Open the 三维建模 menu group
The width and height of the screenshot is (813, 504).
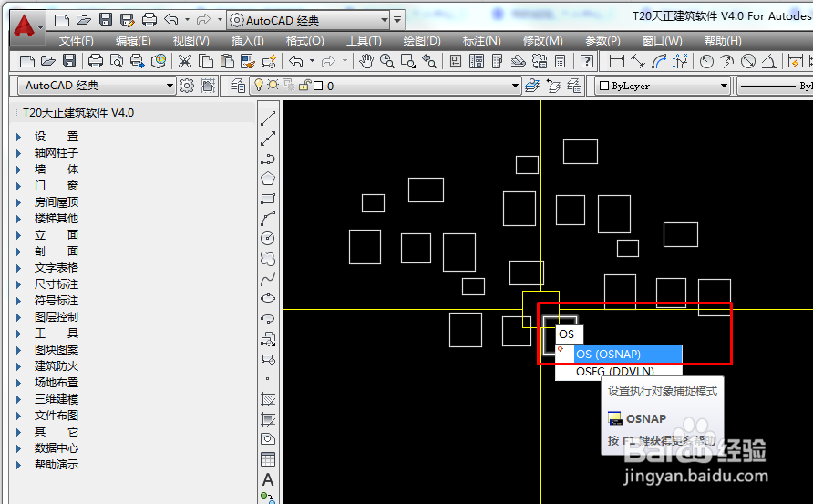(x=56, y=399)
